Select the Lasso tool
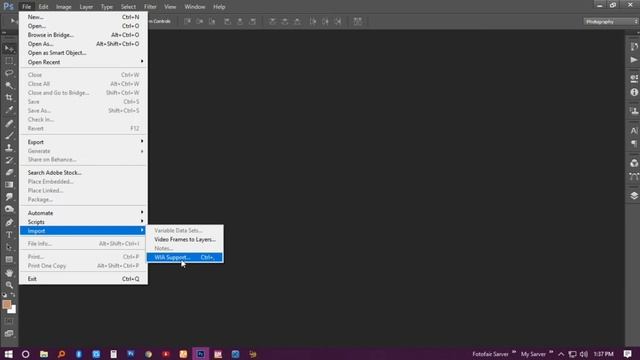 [x=9, y=73]
